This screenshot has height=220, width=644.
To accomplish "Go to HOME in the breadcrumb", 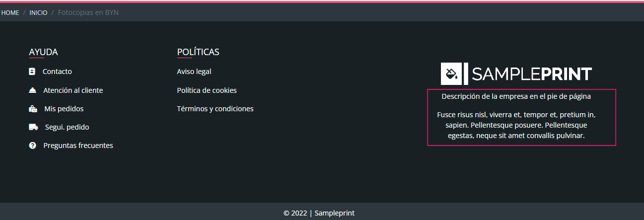I will [x=10, y=12].
